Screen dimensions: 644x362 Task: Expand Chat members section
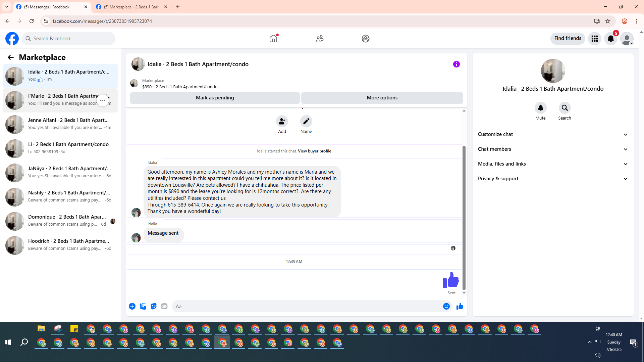553,149
